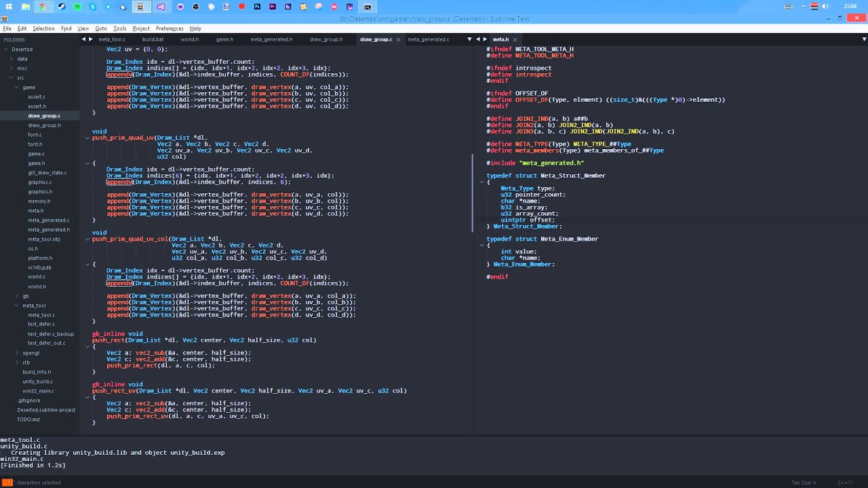Click the Tab Size indicator in status bar
Screen dimensions: 868x488
[x=804, y=483]
